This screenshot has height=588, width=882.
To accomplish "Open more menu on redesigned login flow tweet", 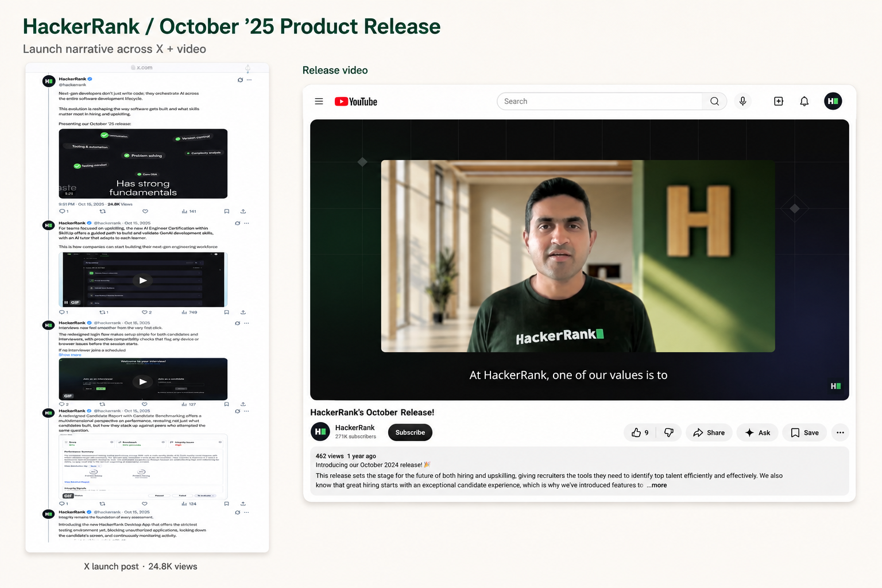I will coord(246,323).
